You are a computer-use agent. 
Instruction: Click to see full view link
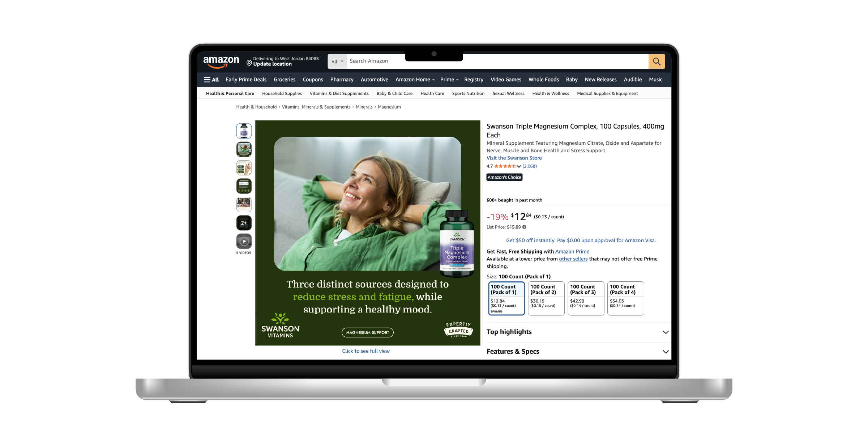tap(366, 351)
